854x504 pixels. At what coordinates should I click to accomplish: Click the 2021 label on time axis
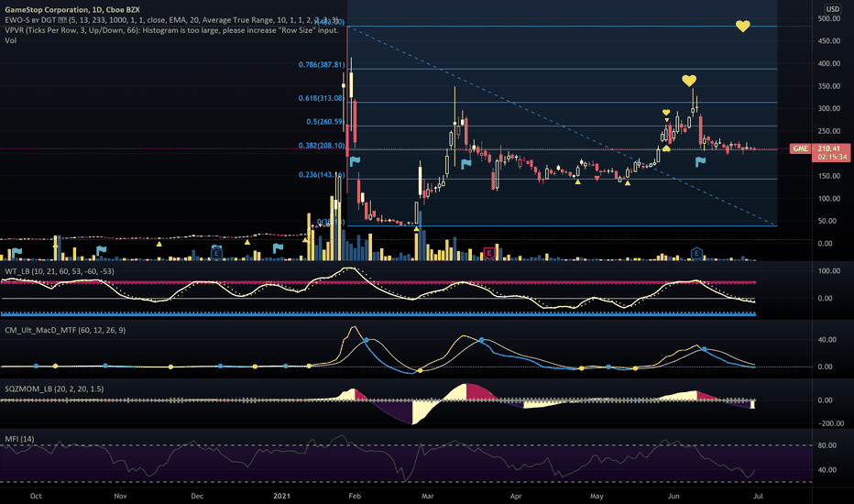281,496
